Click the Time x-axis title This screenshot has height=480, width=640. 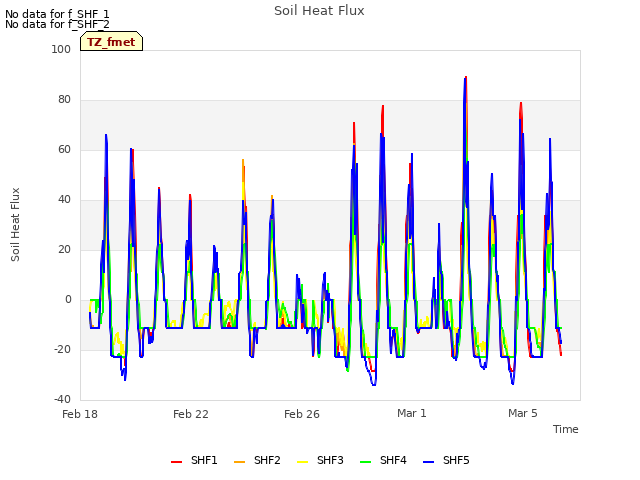pyautogui.click(x=566, y=429)
